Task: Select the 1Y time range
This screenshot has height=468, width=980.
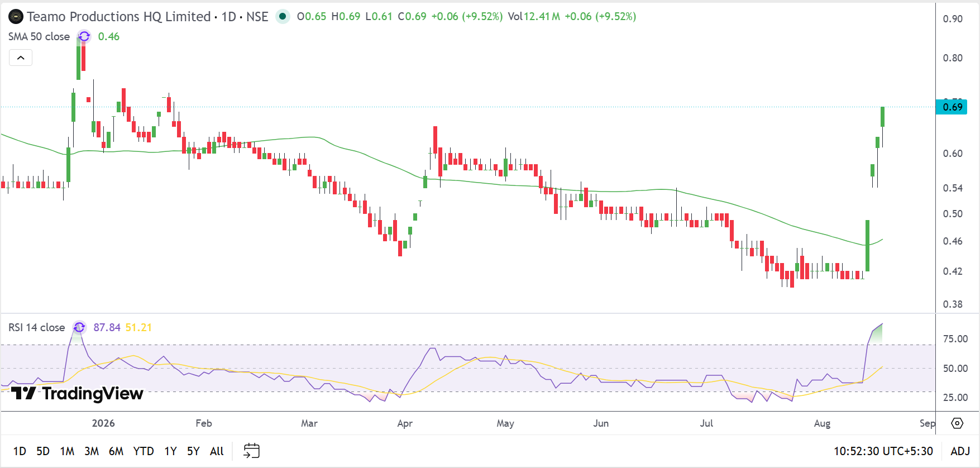Action: click(170, 451)
